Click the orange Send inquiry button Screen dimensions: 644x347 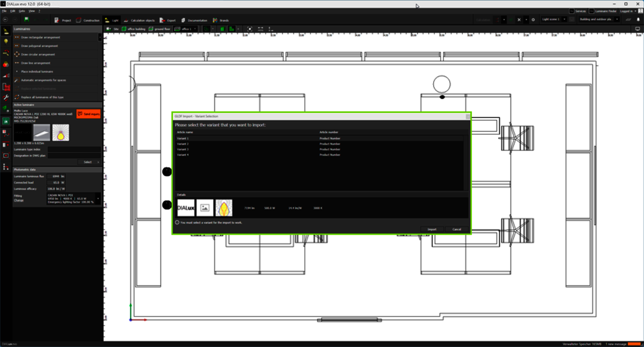(88, 114)
